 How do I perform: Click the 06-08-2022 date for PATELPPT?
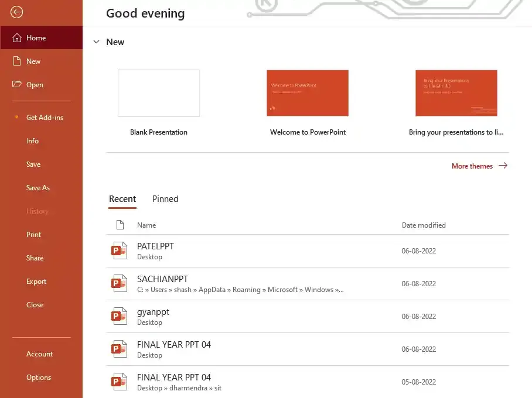coord(419,251)
